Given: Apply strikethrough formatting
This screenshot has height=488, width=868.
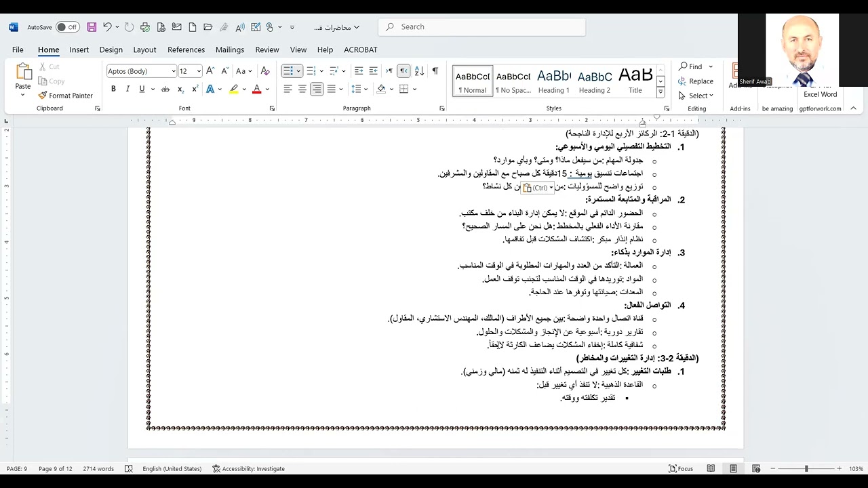Looking at the screenshot, I should (x=165, y=89).
